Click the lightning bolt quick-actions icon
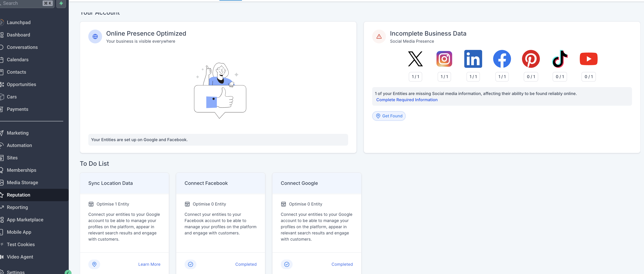Screen dimensions: 644x274 point(61,3)
